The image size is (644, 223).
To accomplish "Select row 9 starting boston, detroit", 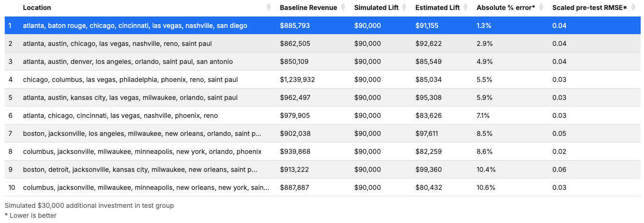I will [x=322, y=169].
